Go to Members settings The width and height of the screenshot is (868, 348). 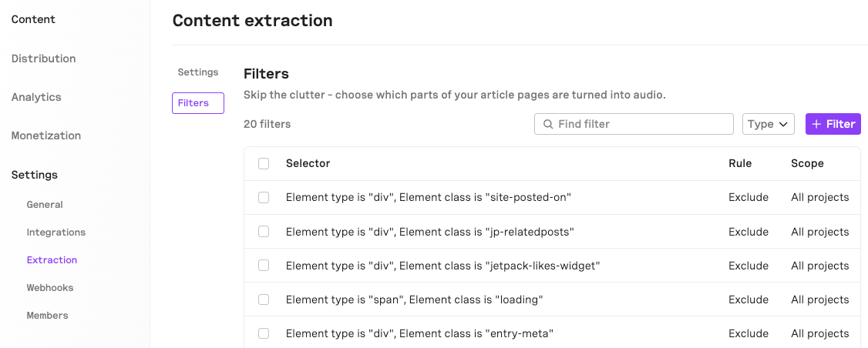47,316
